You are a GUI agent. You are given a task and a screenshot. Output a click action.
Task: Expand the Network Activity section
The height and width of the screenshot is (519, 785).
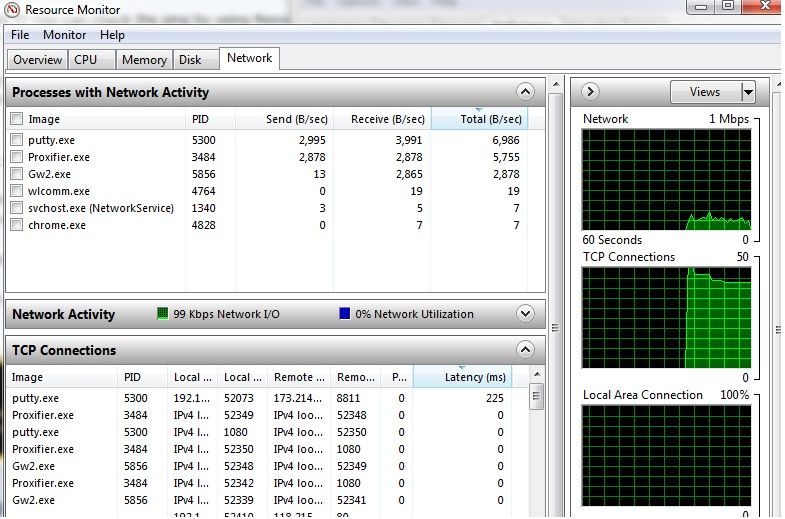(525, 314)
